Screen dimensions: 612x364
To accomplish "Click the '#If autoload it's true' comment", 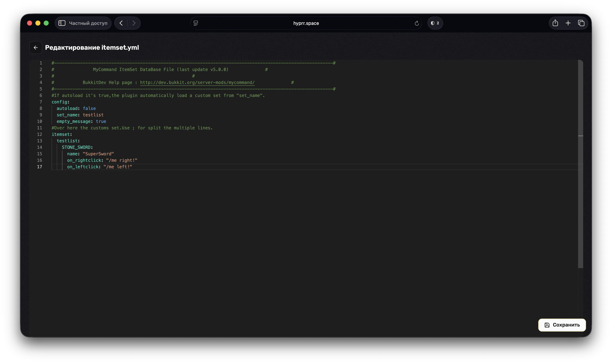I will 158,96.
